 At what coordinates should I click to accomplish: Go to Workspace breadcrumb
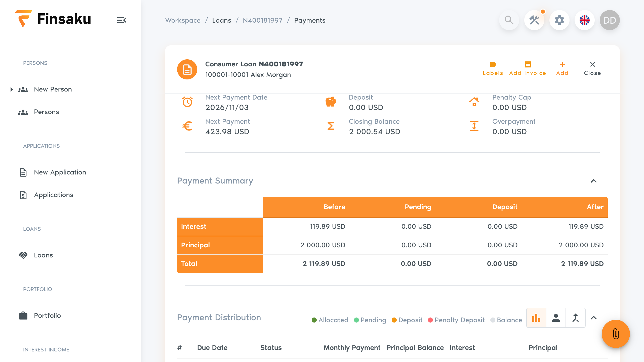(183, 20)
